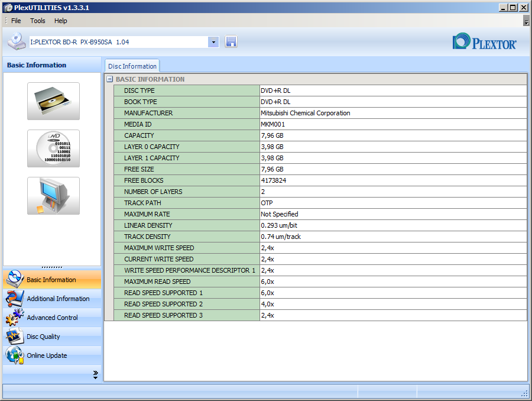The height and width of the screenshot is (401, 532).
Task: Maximize the PlexUTILITIES window
Action: coord(513,8)
